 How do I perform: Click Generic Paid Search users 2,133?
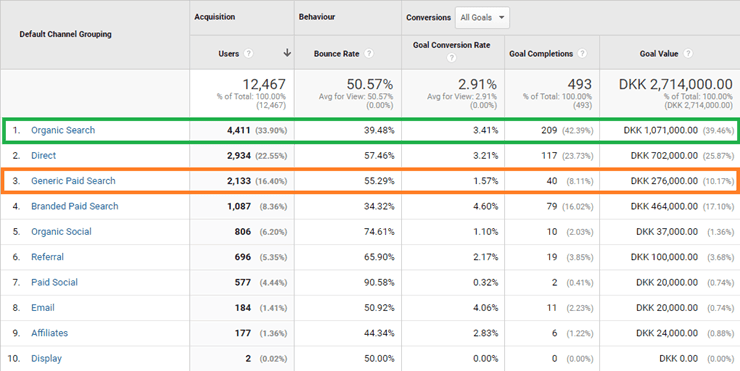pos(239,181)
